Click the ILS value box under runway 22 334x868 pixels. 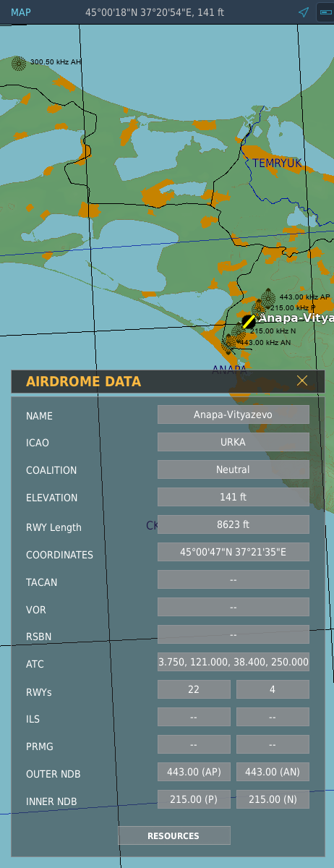194,717
